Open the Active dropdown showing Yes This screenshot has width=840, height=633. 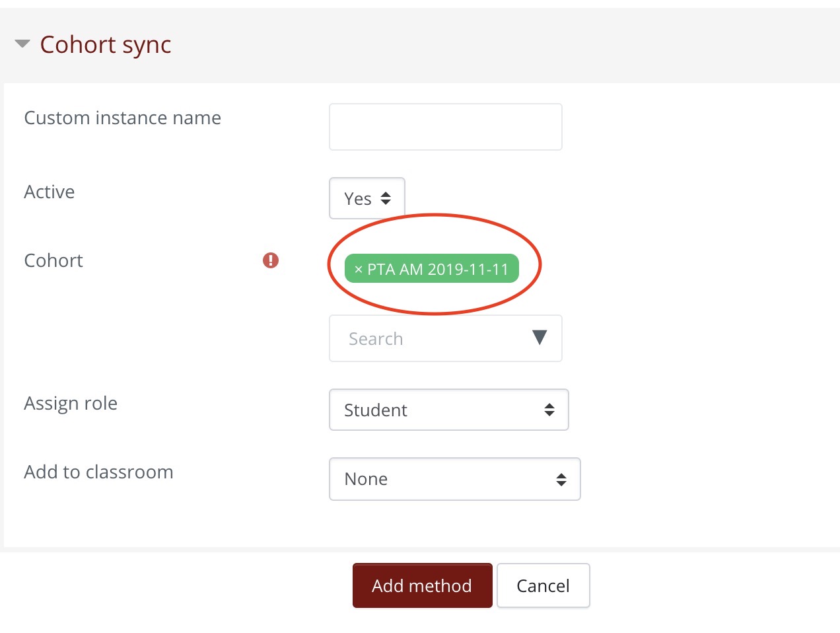click(x=367, y=198)
